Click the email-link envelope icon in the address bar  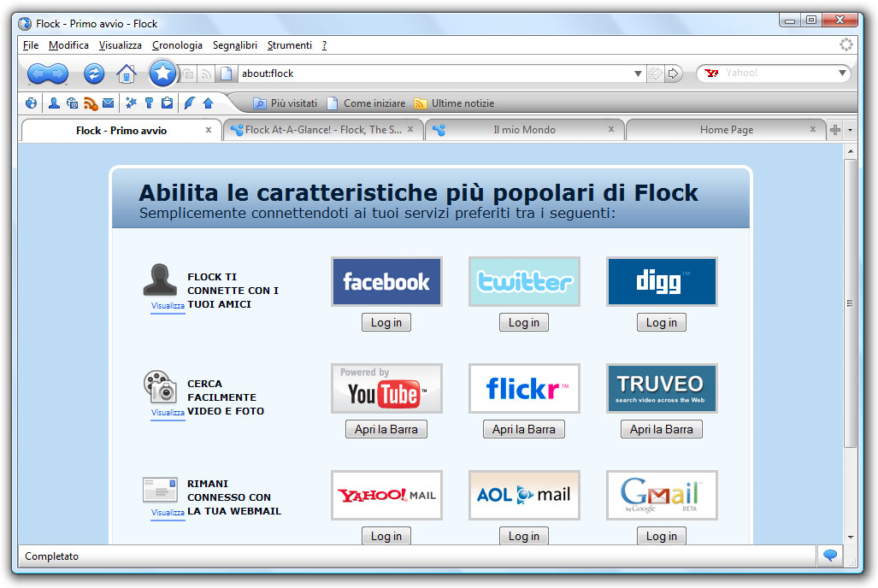pyautogui.click(x=654, y=73)
